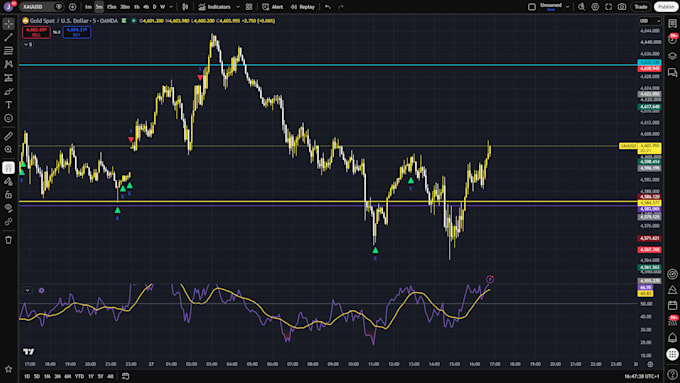Open the USD currency dropdown
This screenshot has height=383, width=680.
point(649,21)
